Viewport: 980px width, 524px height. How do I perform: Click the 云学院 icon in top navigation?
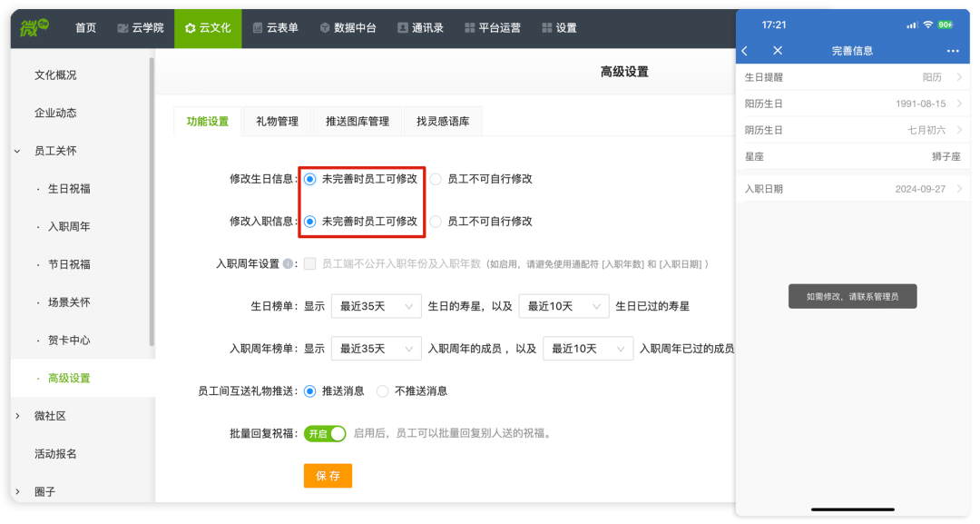click(x=122, y=28)
